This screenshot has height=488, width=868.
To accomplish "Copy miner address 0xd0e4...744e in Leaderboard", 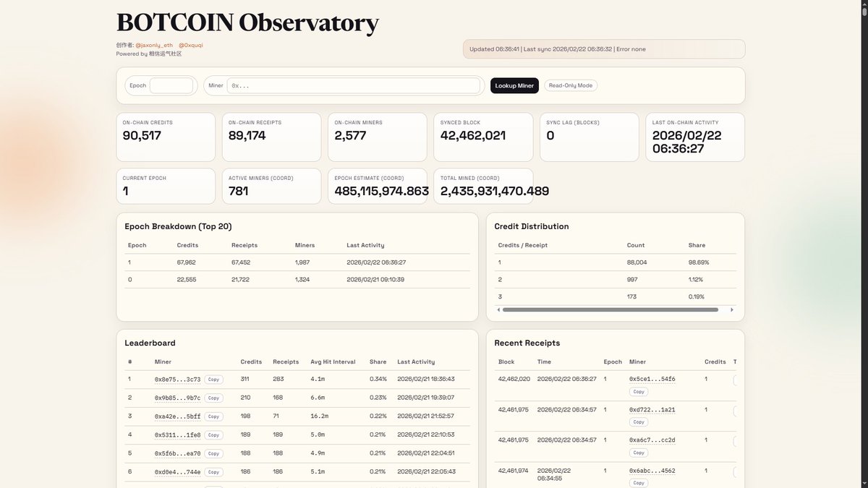I will coord(213,472).
